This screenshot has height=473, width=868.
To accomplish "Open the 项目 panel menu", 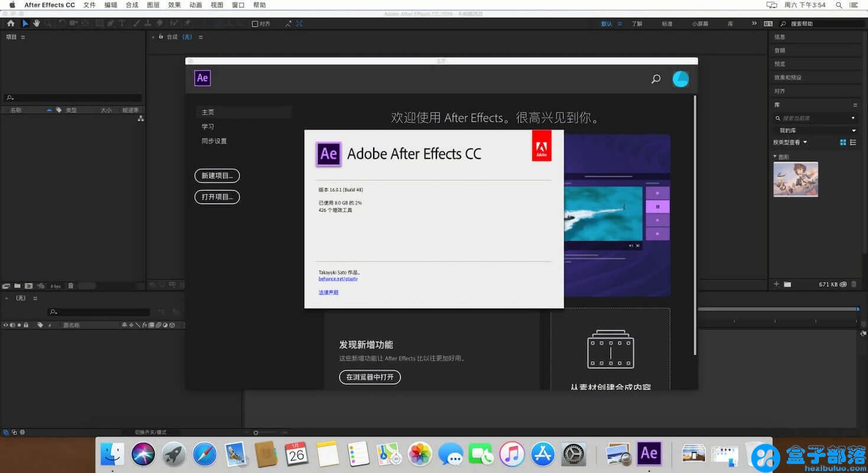I will [23, 37].
